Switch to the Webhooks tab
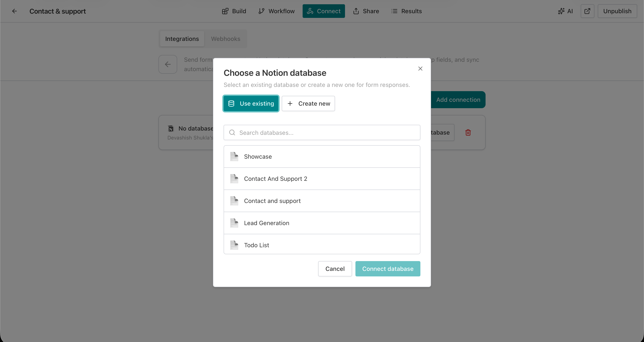This screenshot has width=644, height=342. click(x=226, y=39)
